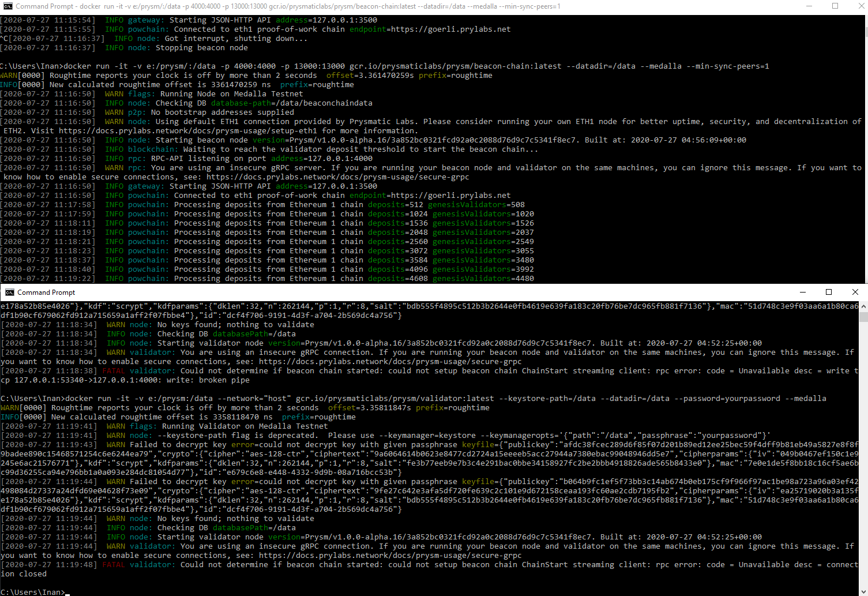Click 'Stopping beacon node' log line
Screen dimensions: 868x596
coord(124,48)
